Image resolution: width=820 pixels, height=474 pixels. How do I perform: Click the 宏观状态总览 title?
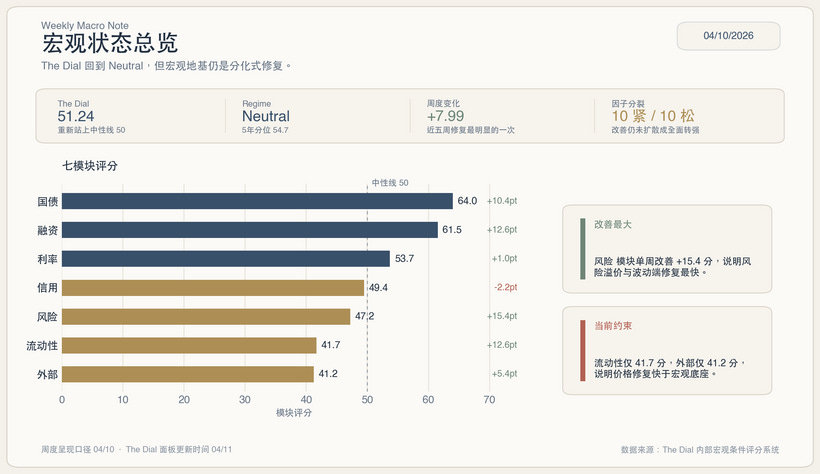[110, 43]
